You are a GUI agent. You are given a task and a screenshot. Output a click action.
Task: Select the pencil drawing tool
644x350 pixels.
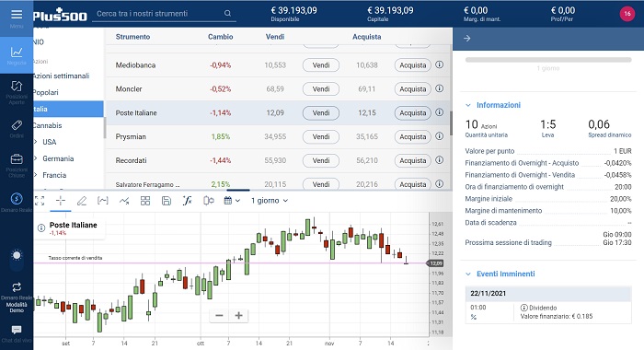pyautogui.click(x=82, y=201)
